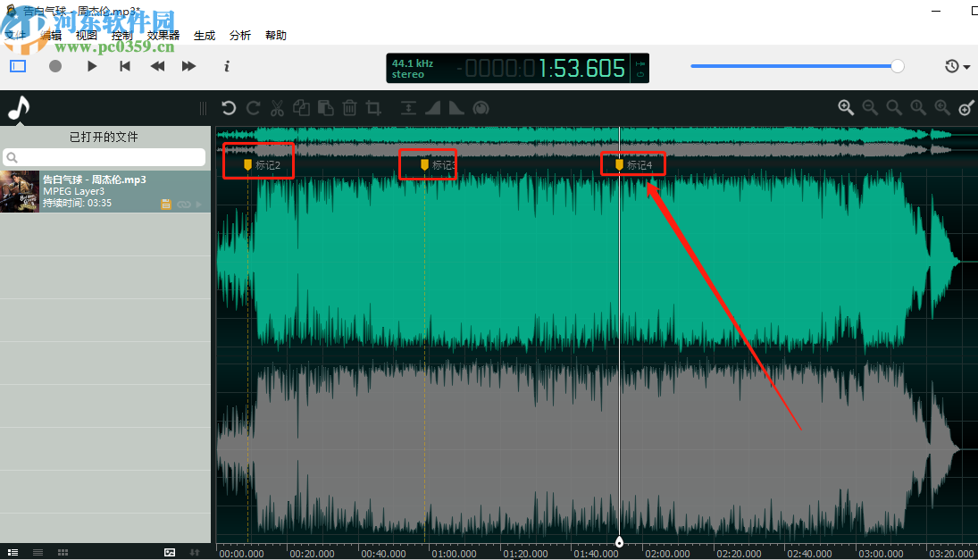
Task: Select the 告白气球 mp3 file entry
Action: tap(105, 191)
